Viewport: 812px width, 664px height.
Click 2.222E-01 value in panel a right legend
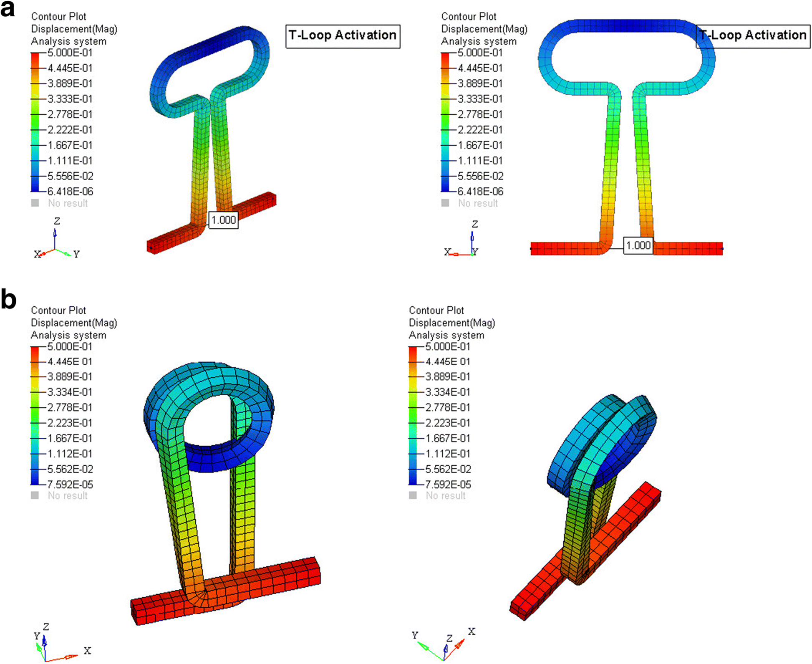pyautogui.click(x=480, y=130)
